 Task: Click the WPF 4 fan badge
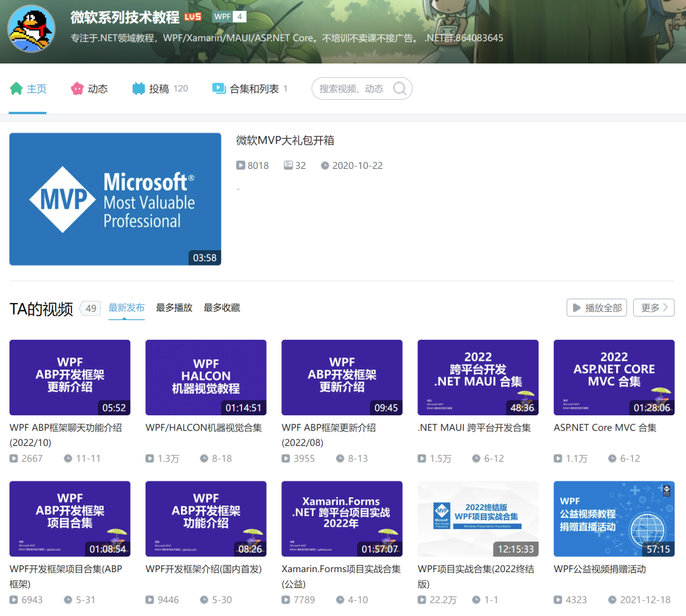(x=229, y=17)
